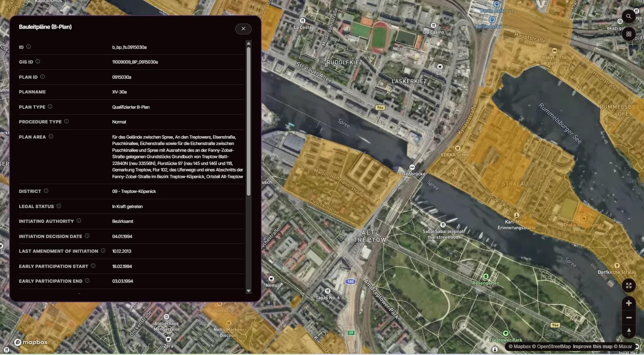
Task: Show info tooltip for LEGAL STATUS field
Action: point(59,206)
